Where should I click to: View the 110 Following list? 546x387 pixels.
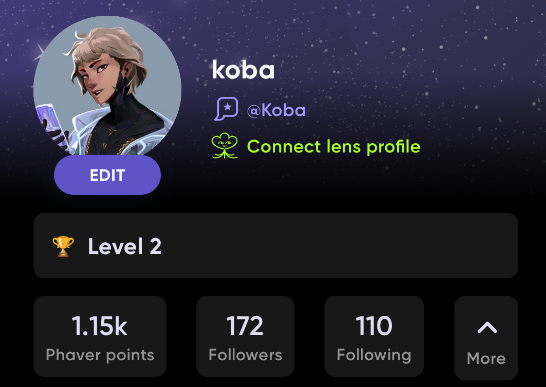374,336
